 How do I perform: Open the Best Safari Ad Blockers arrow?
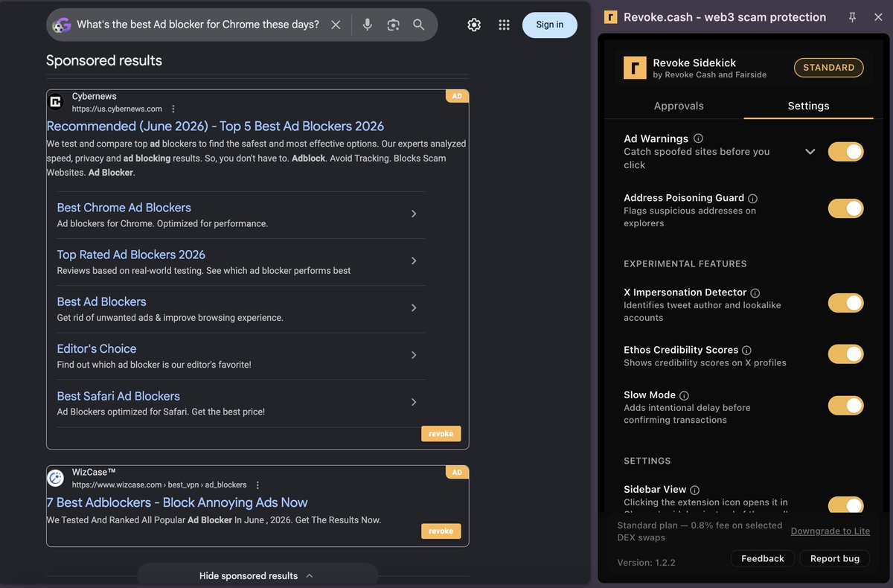414,402
